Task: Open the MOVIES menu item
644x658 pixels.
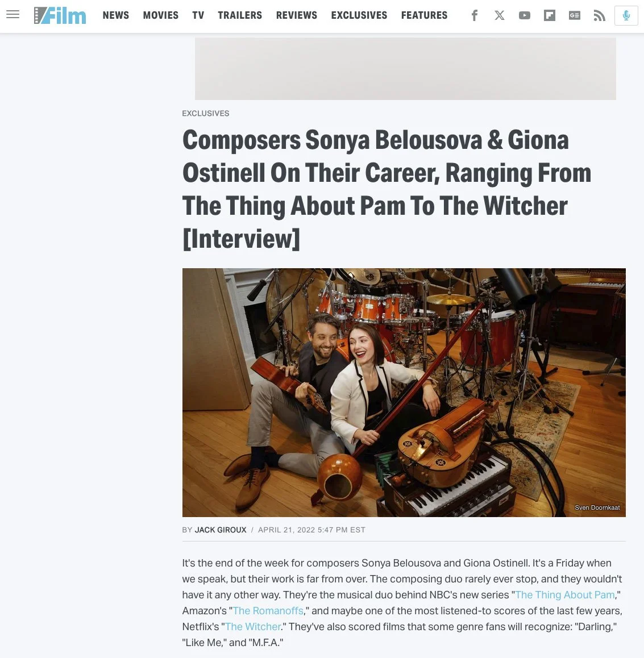Action: click(x=161, y=15)
